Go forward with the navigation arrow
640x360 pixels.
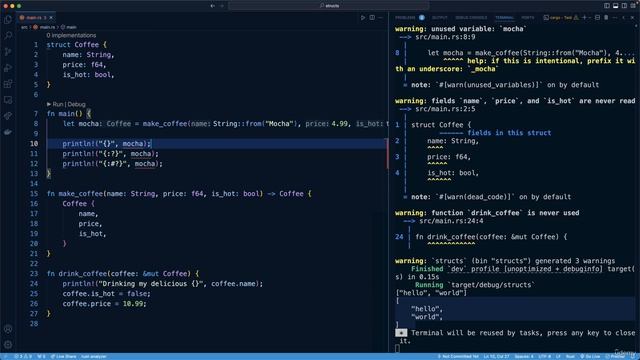(x=222, y=6)
